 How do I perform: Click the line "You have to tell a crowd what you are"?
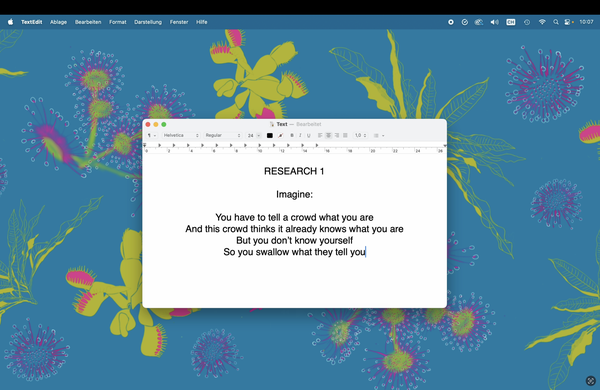[294, 217]
